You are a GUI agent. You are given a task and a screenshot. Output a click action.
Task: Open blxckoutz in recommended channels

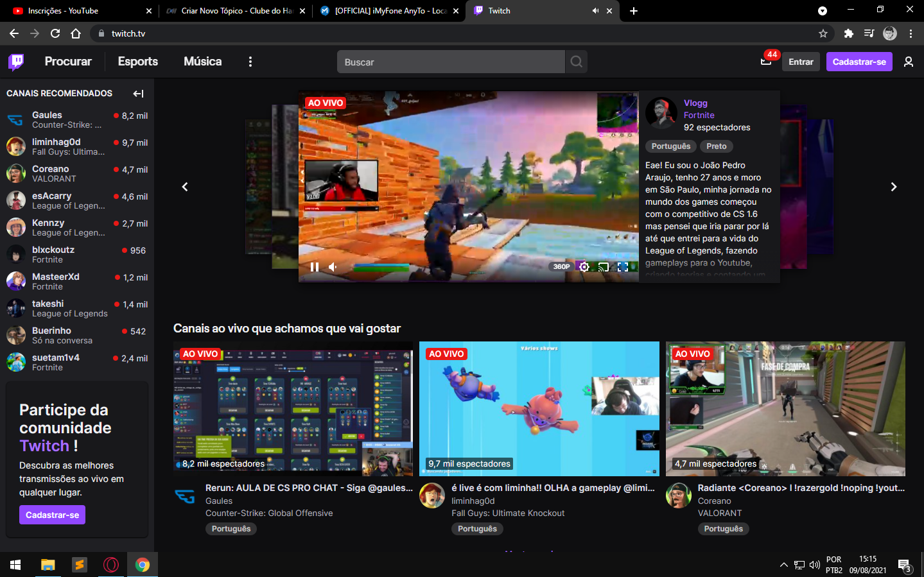pyautogui.click(x=77, y=254)
